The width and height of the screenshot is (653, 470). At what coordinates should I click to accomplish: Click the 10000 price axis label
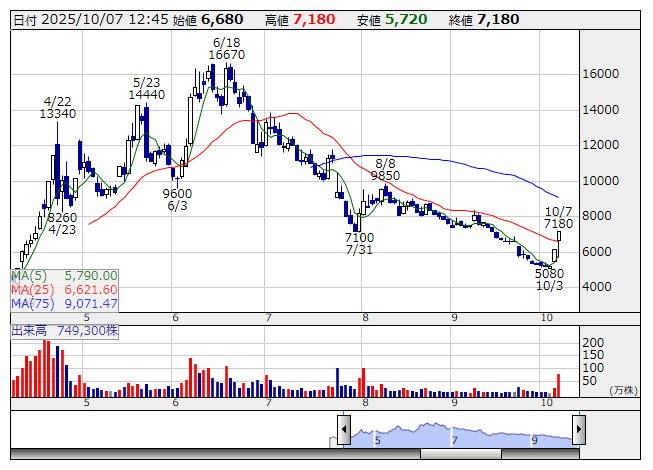[x=601, y=181]
